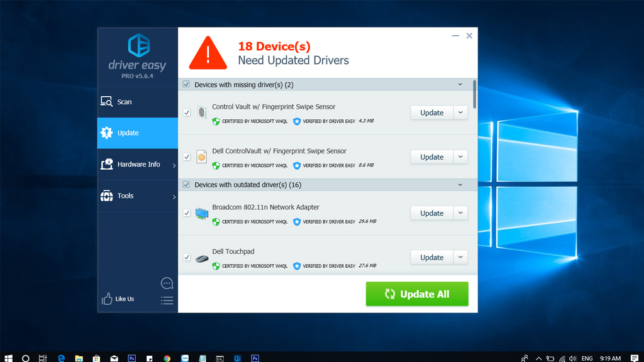Screen dimensions: 644x362
Task: Uncheck Control Vault w/ Fingerprint Swipe Sensor
Action: pos(187,112)
